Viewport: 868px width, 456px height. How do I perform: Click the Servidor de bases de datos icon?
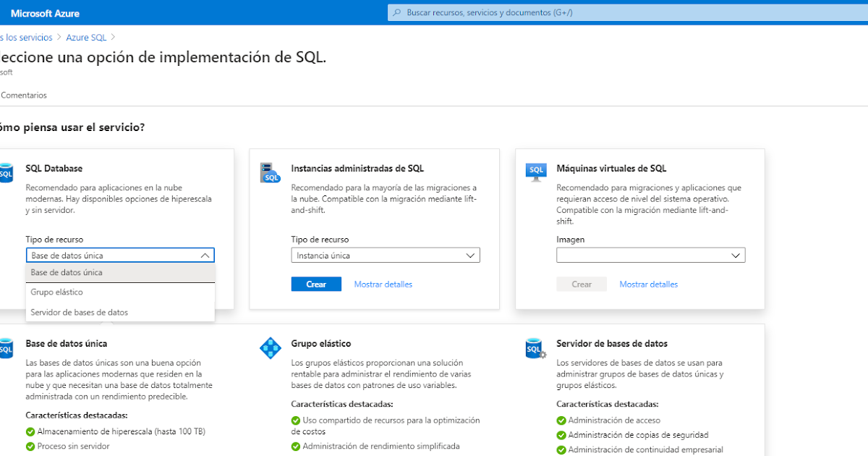pyautogui.click(x=535, y=347)
